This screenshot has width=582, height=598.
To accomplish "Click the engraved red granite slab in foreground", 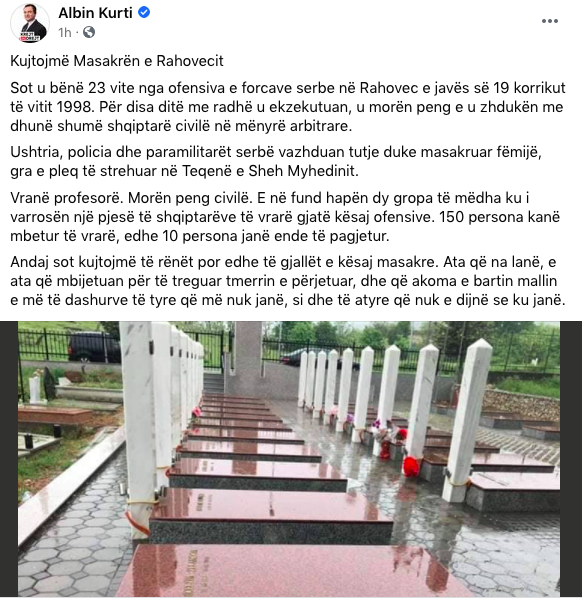I will 290,571.
